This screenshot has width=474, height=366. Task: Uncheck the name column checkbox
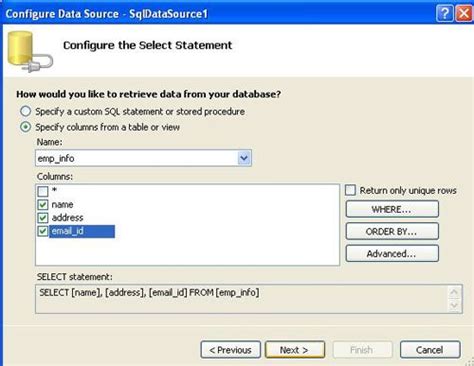click(43, 204)
